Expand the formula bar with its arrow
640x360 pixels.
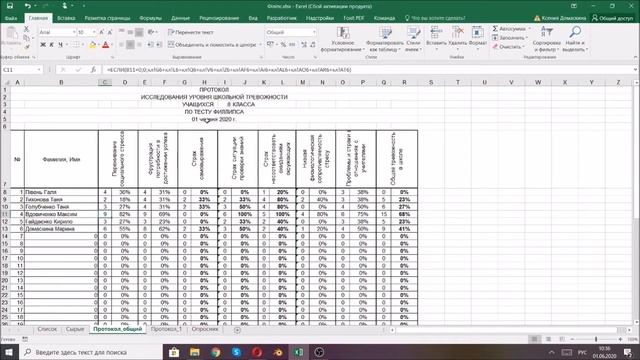coord(636,70)
